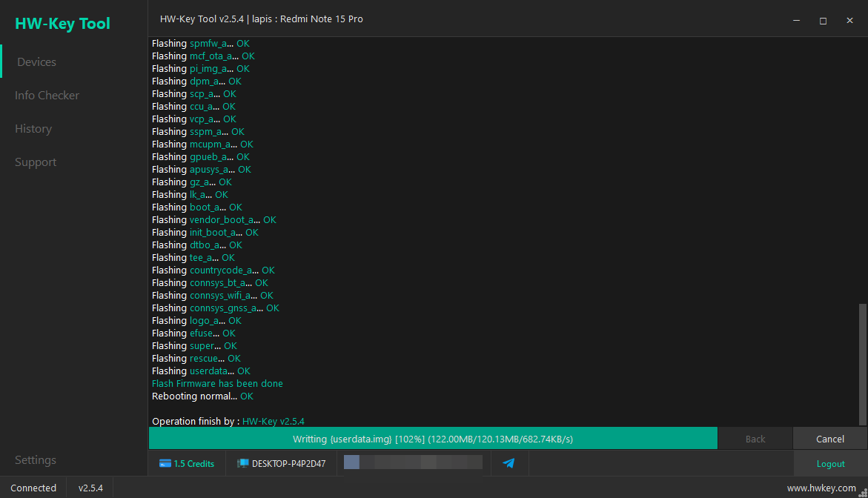Screen dimensions: 868x498
Task: Select the 'Flashing vendor_boot_a' log line
Action: click(214, 219)
